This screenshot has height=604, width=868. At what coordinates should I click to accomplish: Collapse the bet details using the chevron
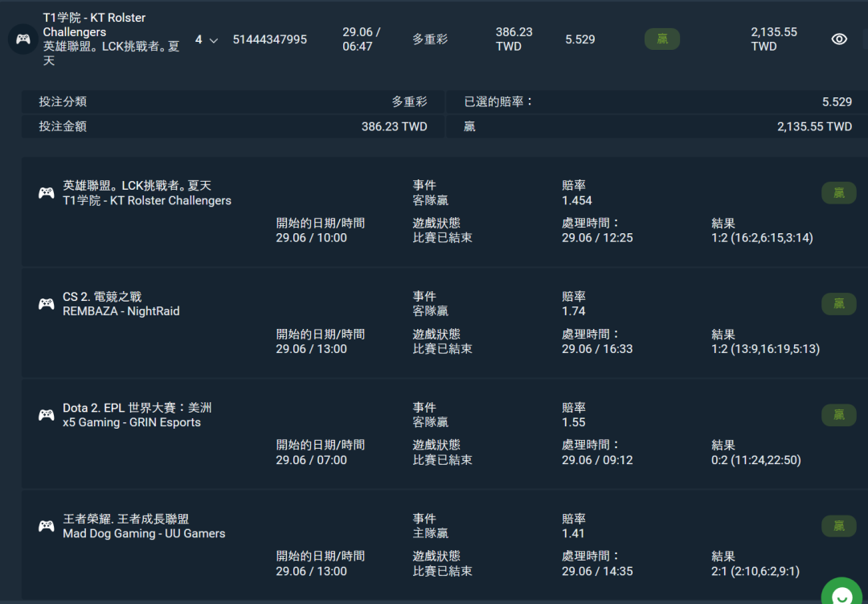(x=213, y=40)
